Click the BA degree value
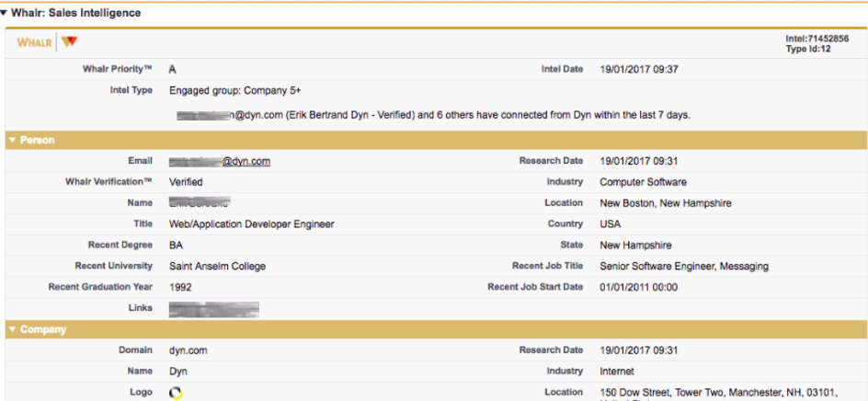868x401 pixels. pos(176,246)
